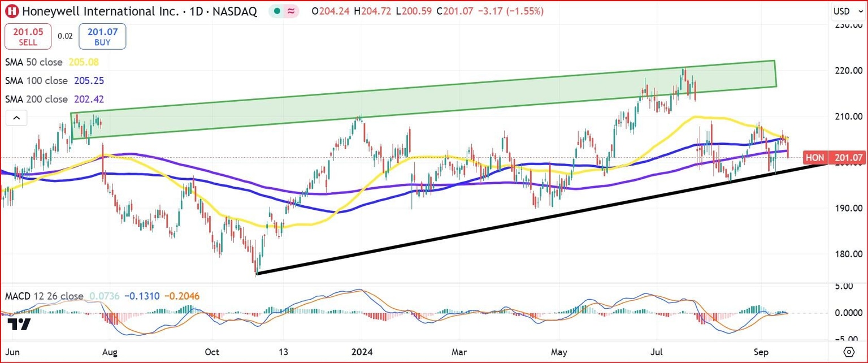Click the SMA 100 value 205.25
The image size is (868, 363).
tap(88, 81)
